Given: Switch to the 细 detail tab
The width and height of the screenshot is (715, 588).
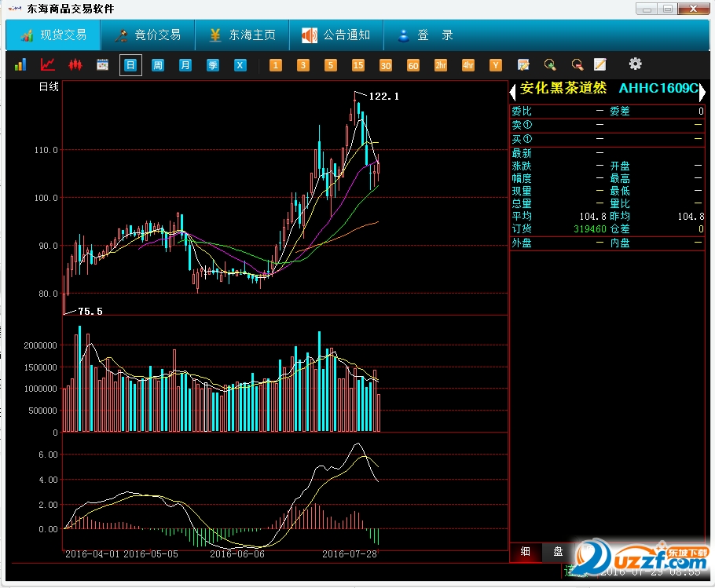Looking at the screenshot, I should click(x=526, y=552).
